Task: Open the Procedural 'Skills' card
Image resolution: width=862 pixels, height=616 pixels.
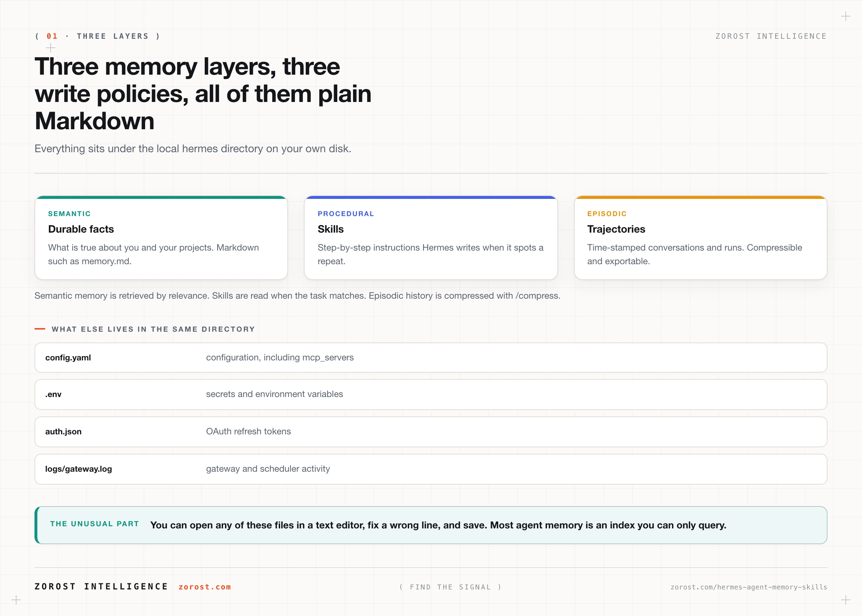Action: tap(431, 238)
